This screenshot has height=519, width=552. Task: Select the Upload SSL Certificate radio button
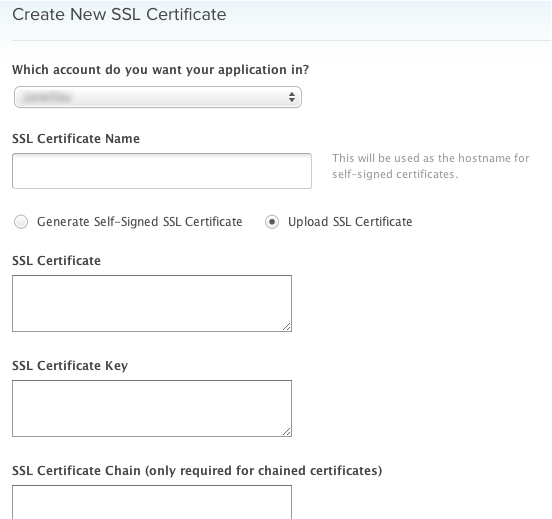pyautogui.click(x=272, y=222)
